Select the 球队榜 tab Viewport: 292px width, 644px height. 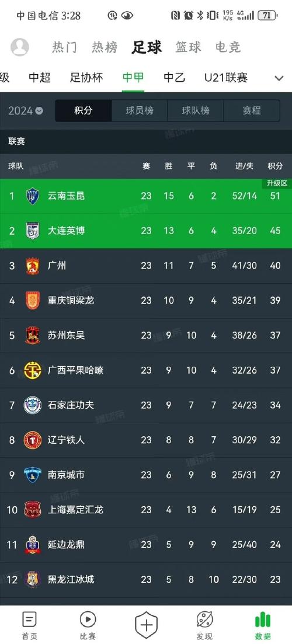pos(196,110)
